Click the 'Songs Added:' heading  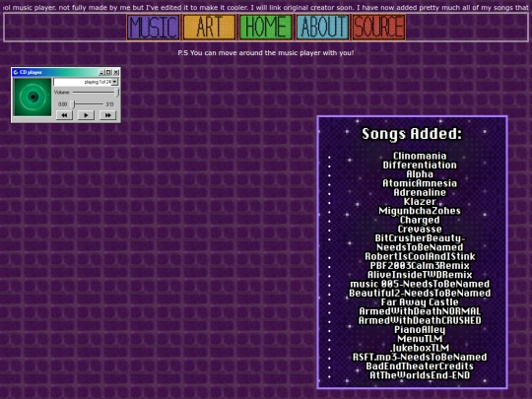(412, 134)
